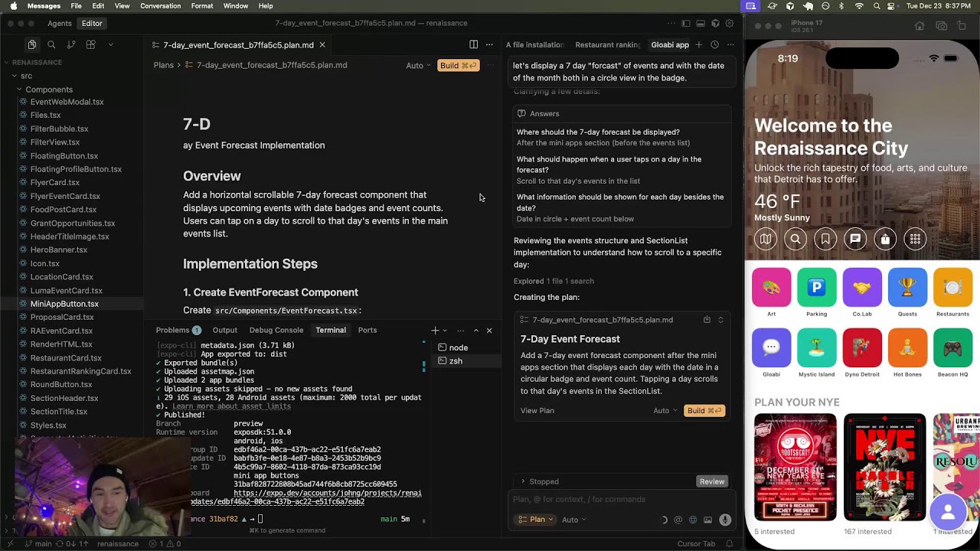The image size is (980, 551).
Task: Click the @ mention icon in chat input
Action: coord(678,520)
